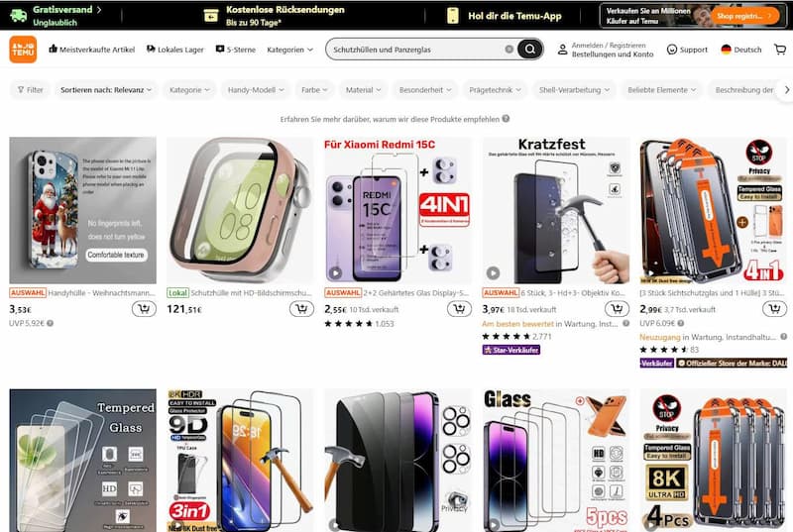The image size is (793, 532).
Task: Add the Redmi 15C glass to cart
Action: (x=459, y=309)
